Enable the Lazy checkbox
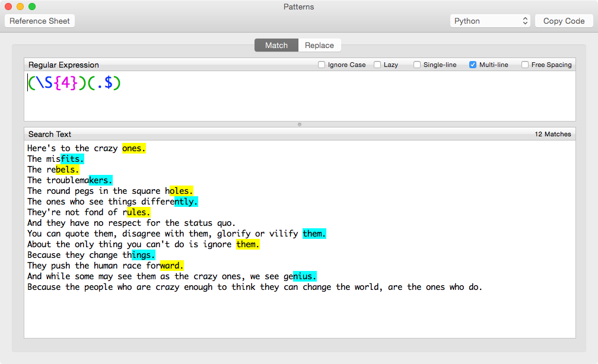The width and height of the screenshot is (598, 364). 377,65
